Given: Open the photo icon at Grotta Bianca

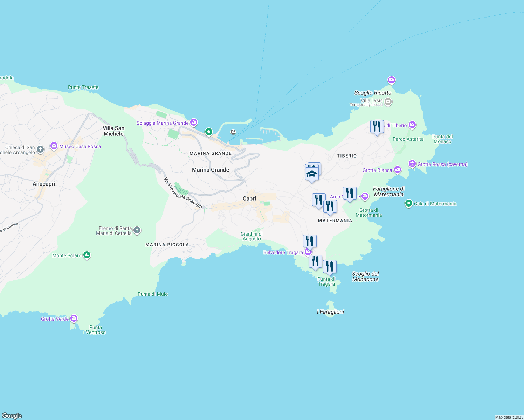Looking at the screenshot, I should [398, 170].
